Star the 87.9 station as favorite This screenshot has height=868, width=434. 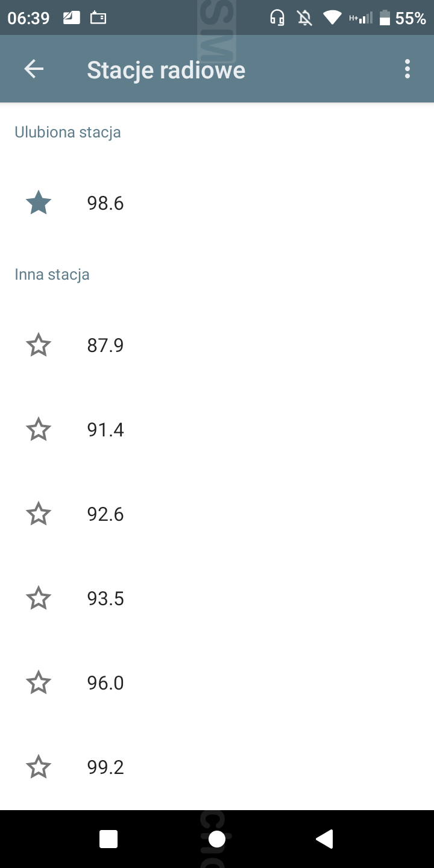(x=39, y=345)
